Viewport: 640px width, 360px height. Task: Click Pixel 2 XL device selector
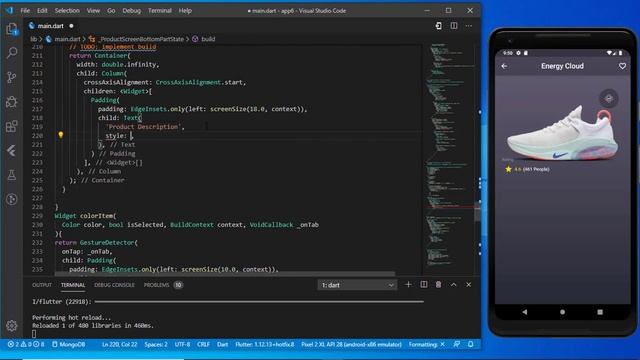tap(351, 344)
